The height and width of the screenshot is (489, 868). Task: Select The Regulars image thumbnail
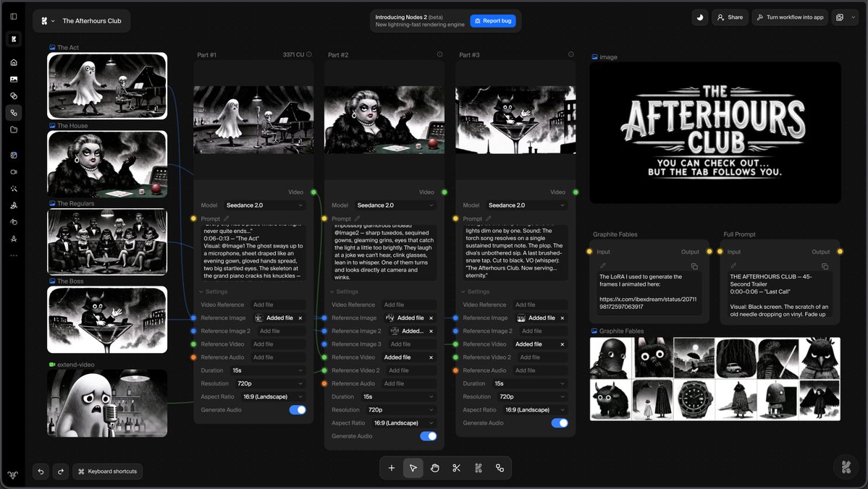[x=107, y=242]
